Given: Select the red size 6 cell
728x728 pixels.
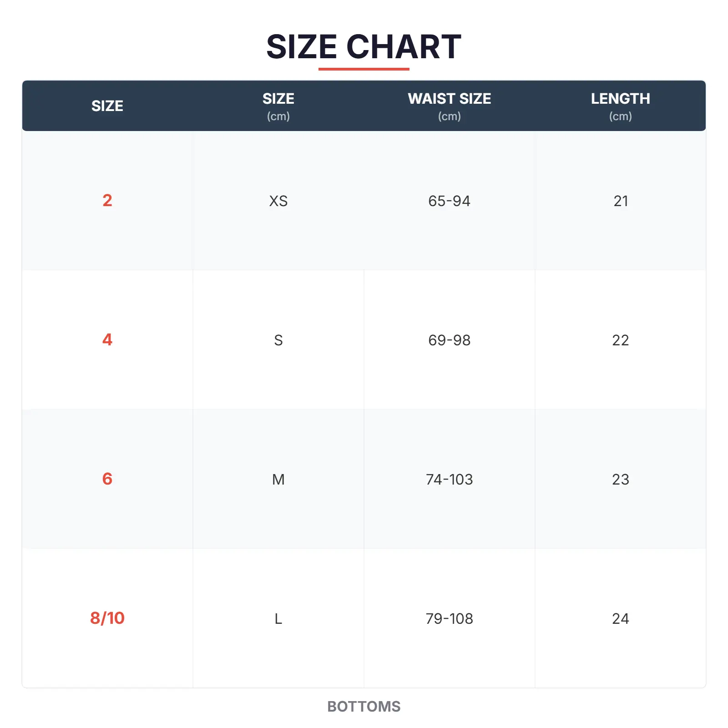Looking at the screenshot, I should pyautogui.click(x=107, y=479).
